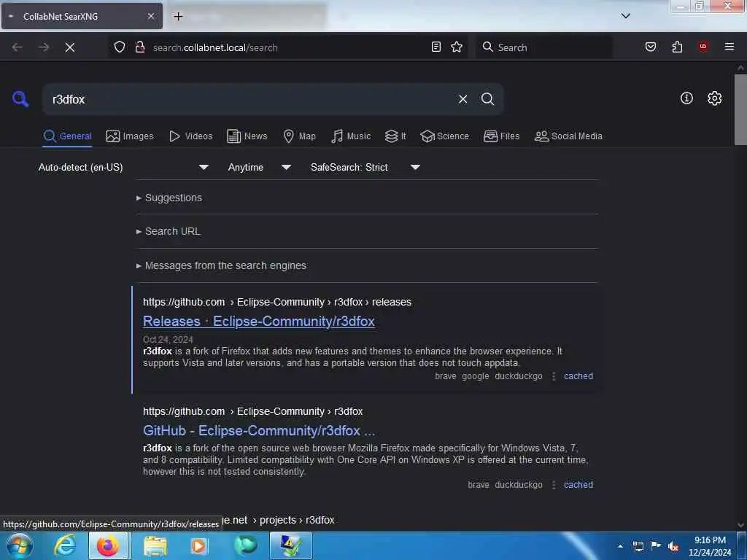Viewport: 747px width, 560px height.
Task: Open tracking protection shield icon
Action: coord(120,47)
